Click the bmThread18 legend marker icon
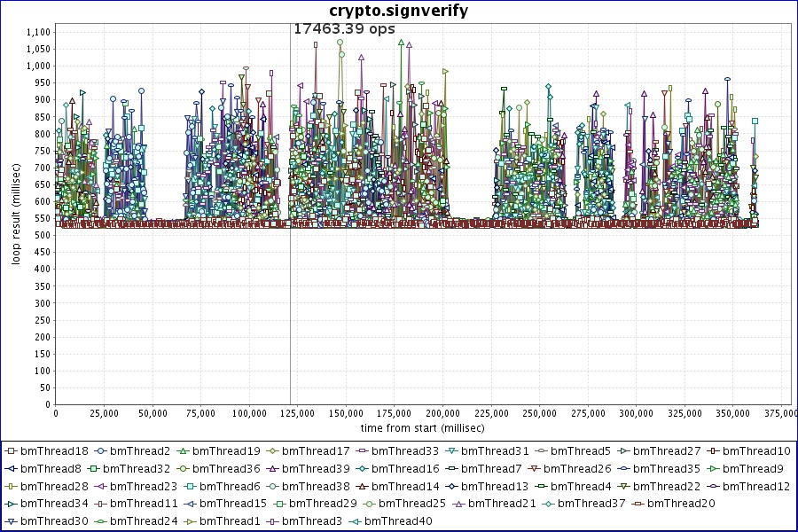798x532 pixels. point(11,451)
